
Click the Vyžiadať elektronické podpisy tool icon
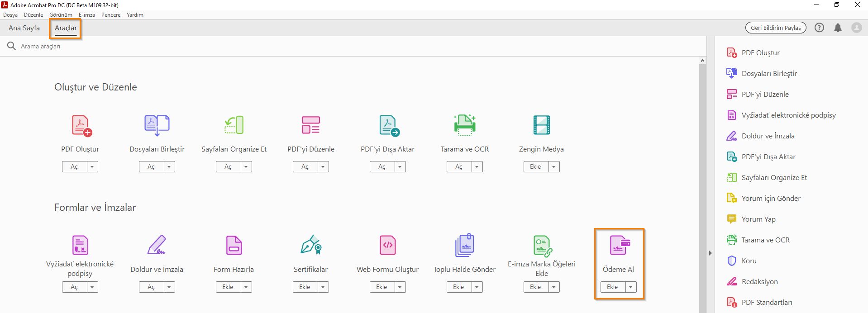80,245
